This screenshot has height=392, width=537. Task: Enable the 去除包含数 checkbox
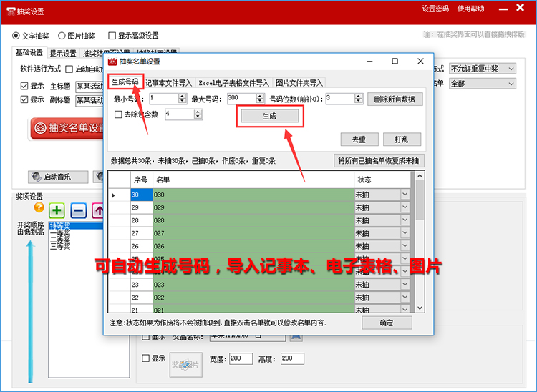[x=119, y=114]
